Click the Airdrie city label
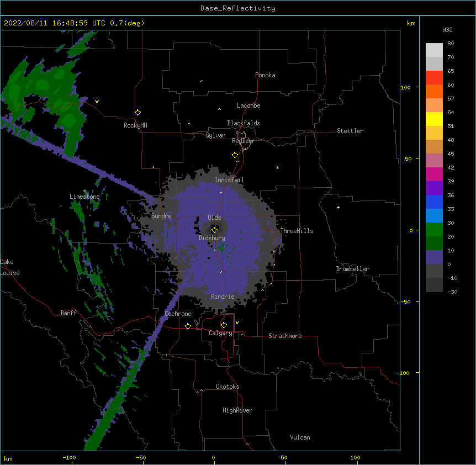 223,297
